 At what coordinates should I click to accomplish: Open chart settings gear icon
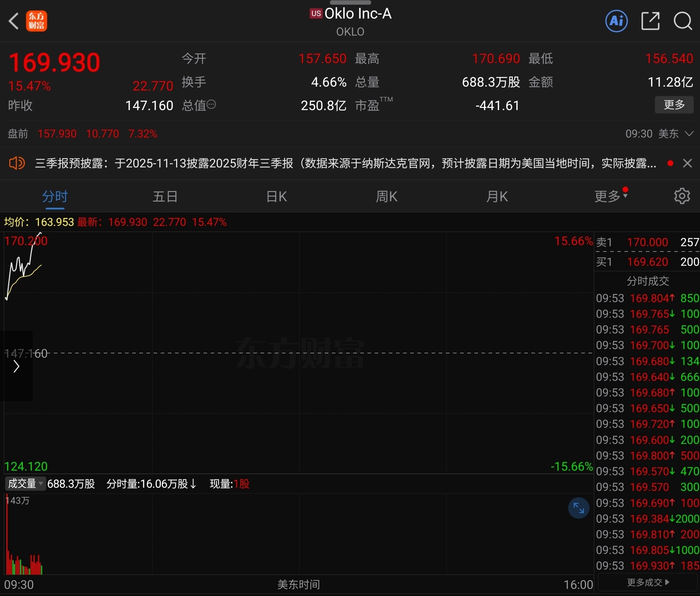click(682, 196)
